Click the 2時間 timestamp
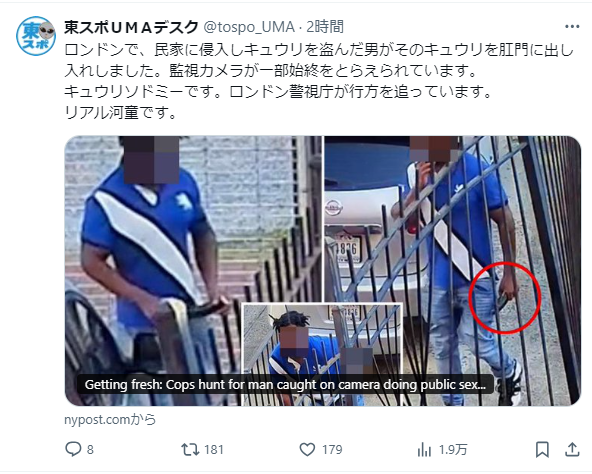This screenshot has width=592, height=474. (325, 27)
